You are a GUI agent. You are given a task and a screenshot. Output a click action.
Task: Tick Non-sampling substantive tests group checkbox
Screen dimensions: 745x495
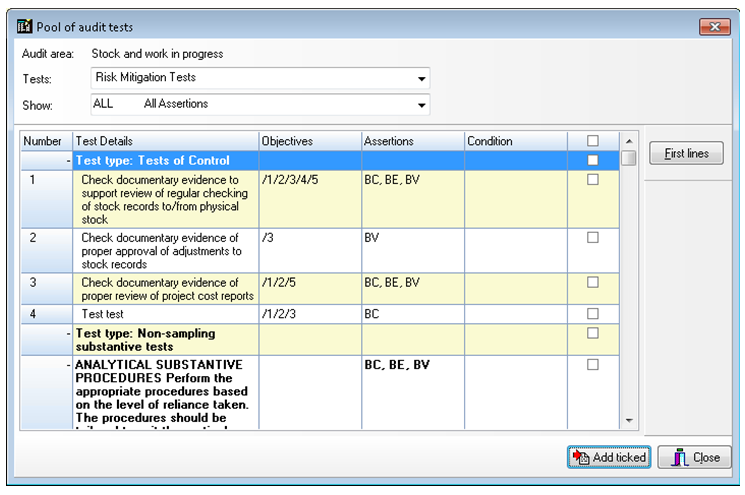[x=592, y=333]
